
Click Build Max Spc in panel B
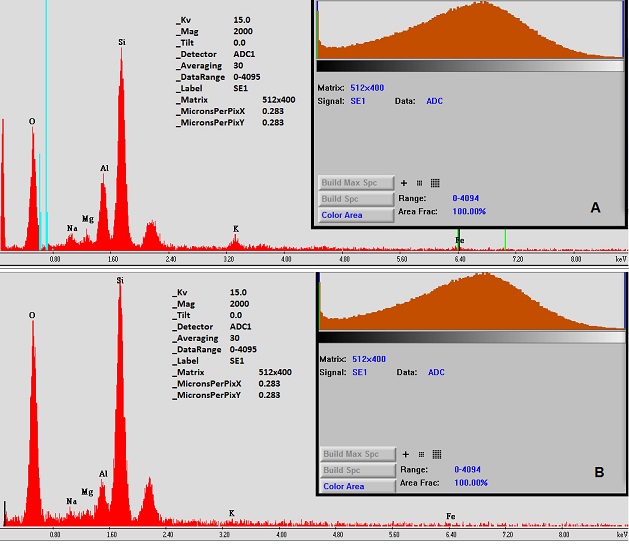coord(355,454)
